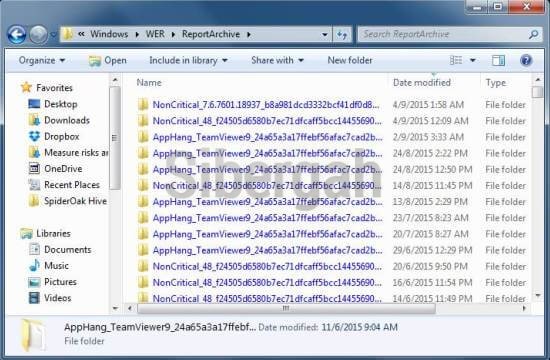Click the Open toolbar button
This screenshot has width=550, height=360.
point(108,61)
